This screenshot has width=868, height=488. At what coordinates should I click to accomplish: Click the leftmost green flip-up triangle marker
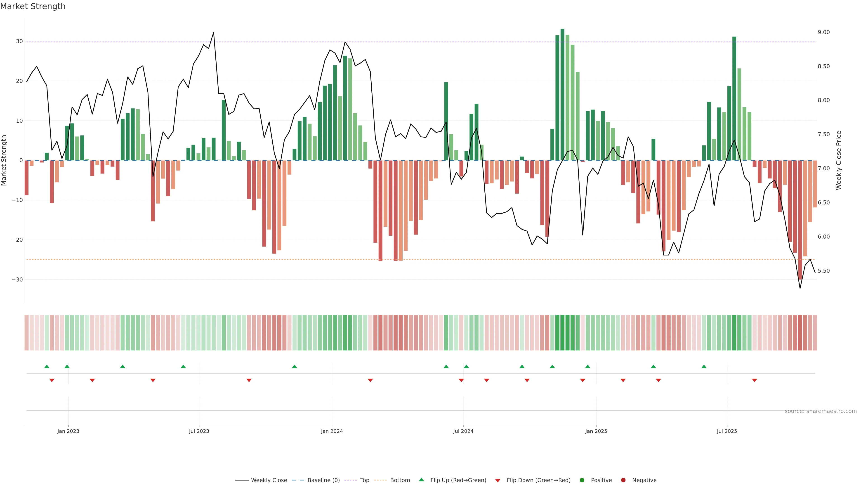47,366
